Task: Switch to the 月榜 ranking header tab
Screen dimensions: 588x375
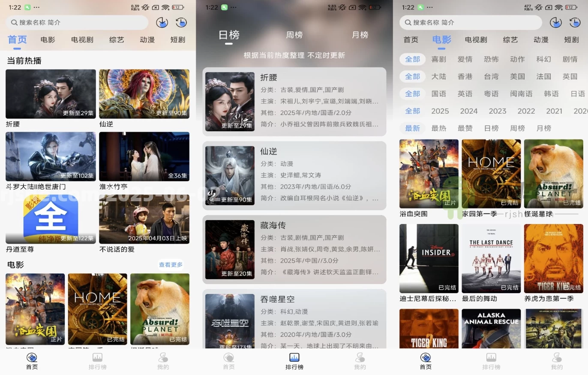Action: pos(360,35)
